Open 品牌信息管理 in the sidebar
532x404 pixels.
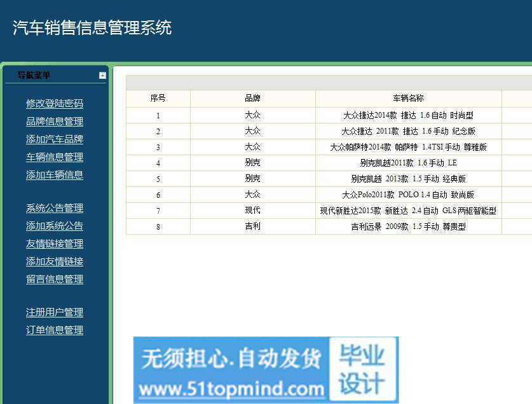pos(55,122)
